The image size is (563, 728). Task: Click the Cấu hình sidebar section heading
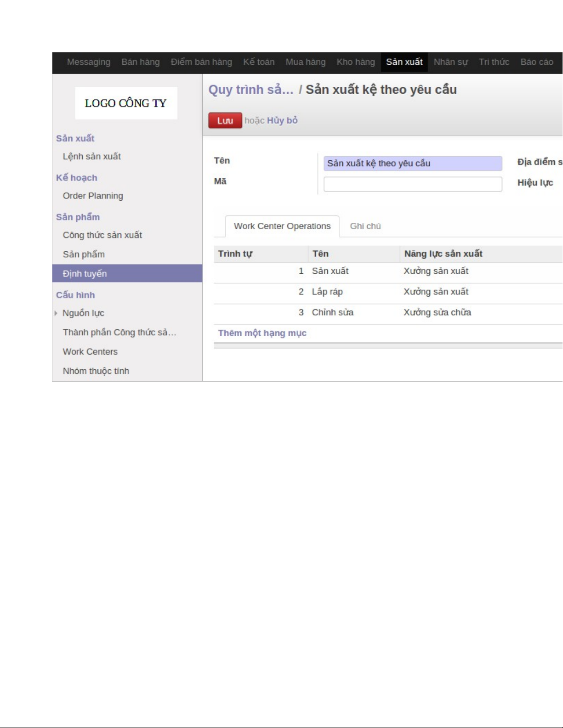click(75, 295)
